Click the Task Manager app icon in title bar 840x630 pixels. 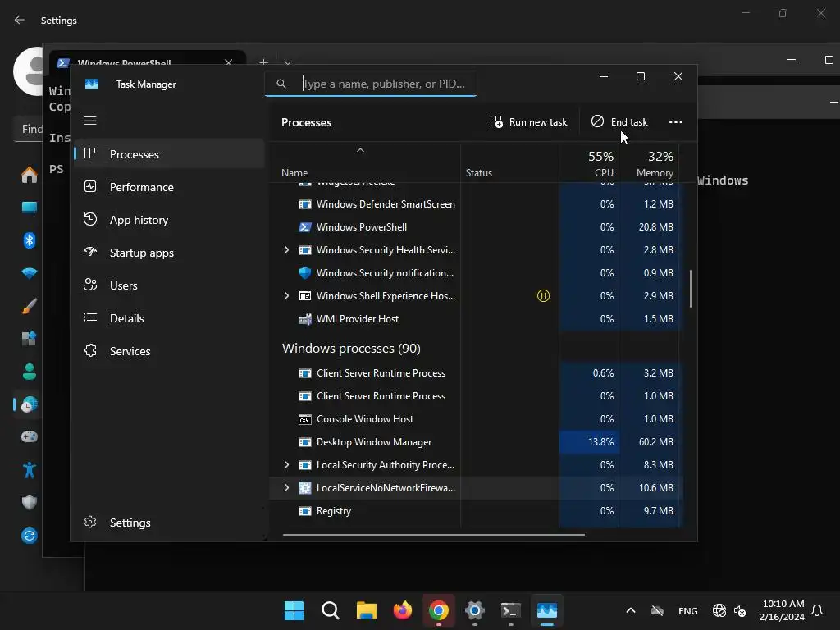pos(92,84)
